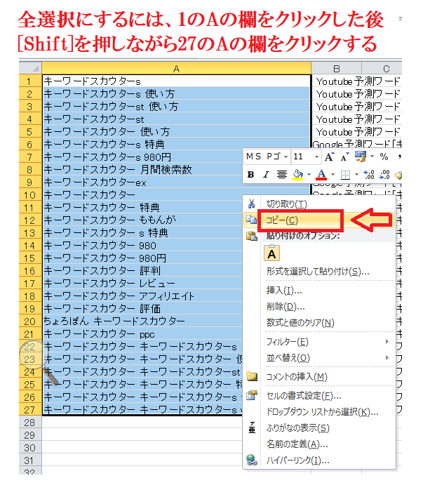Toggle center alignment in mini toolbar
The height and width of the screenshot is (504, 430).
point(281,175)
